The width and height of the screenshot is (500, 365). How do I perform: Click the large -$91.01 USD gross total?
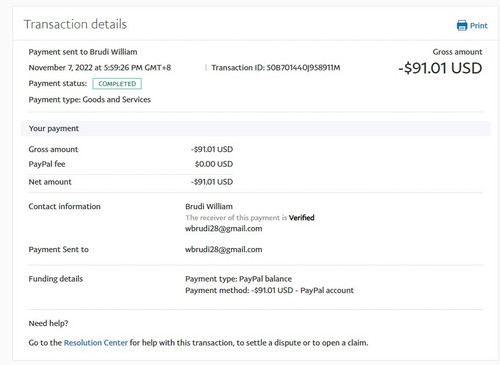tap(440, 68)
